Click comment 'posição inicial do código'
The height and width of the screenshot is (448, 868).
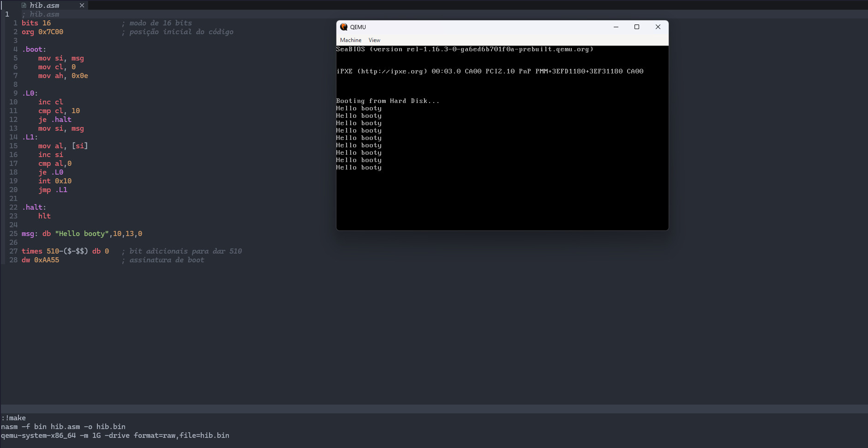pos(178,32)
